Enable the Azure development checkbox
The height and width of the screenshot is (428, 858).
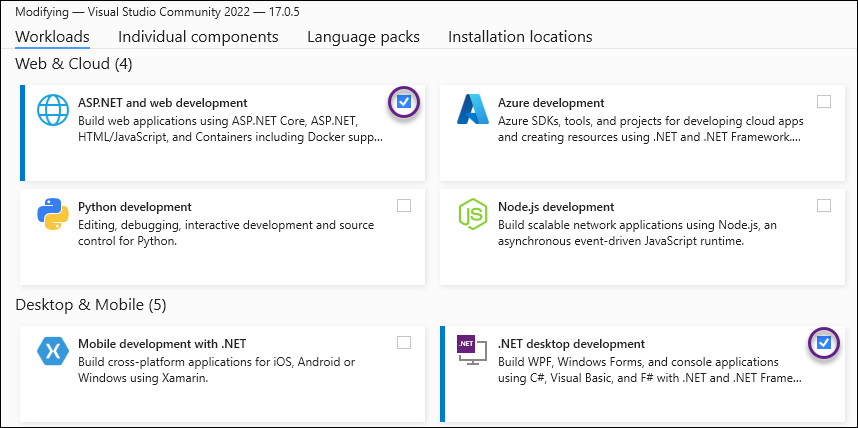coord(823,101)
